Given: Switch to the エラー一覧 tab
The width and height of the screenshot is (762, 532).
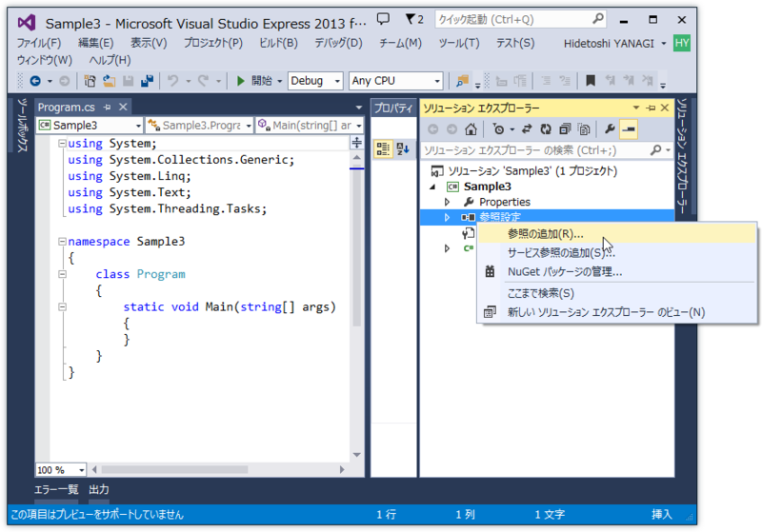Looking at the screenshot, I should 56,489.
